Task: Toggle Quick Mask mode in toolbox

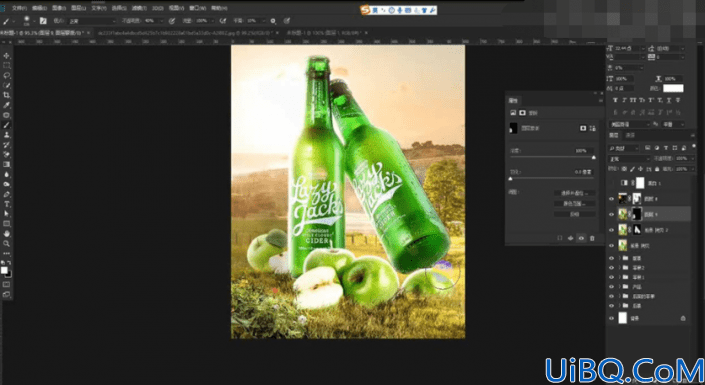Action: (6, 284)
